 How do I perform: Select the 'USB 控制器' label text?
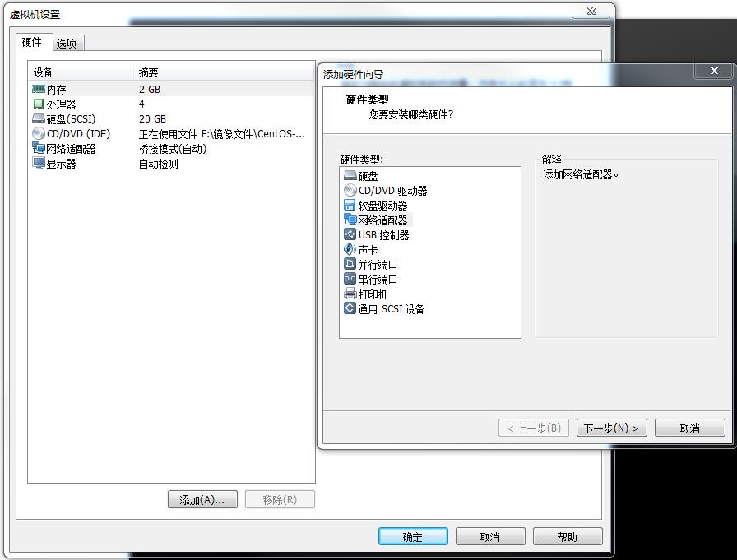pyautogui.click(x=383, y=235)
